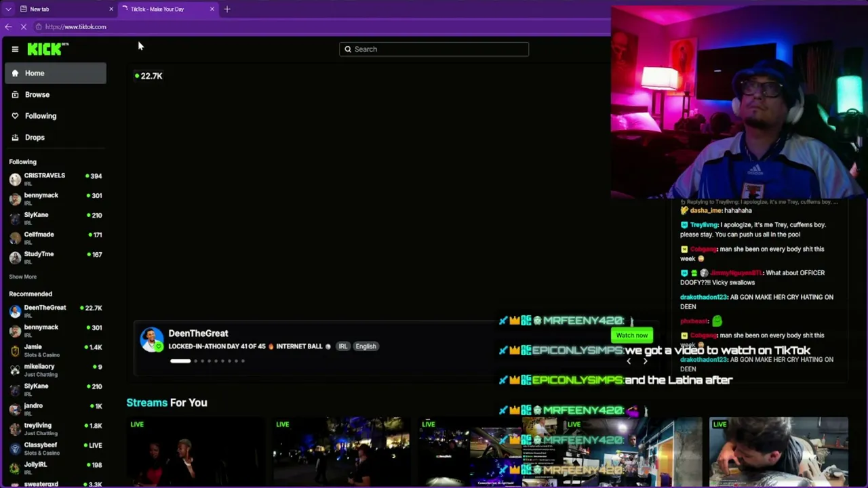
Task: Open the hamburger menu beside the Kick logo
Action: pos(15,49)
